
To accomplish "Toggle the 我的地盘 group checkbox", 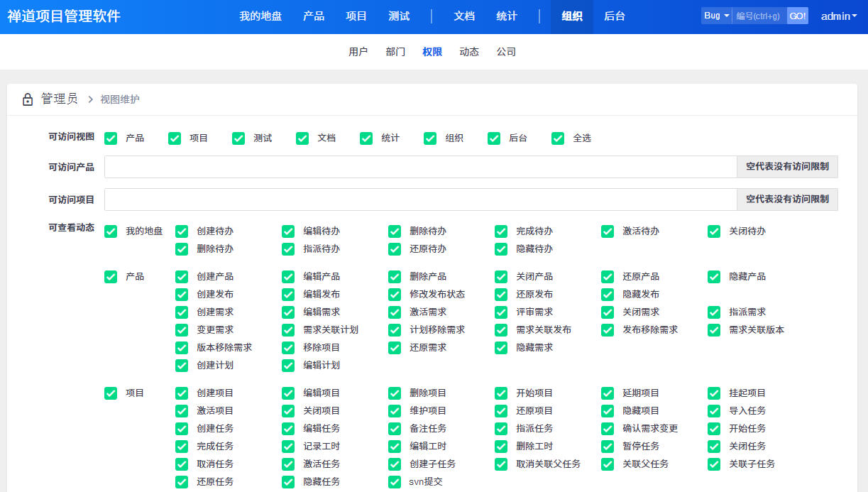I will [111, 231].
